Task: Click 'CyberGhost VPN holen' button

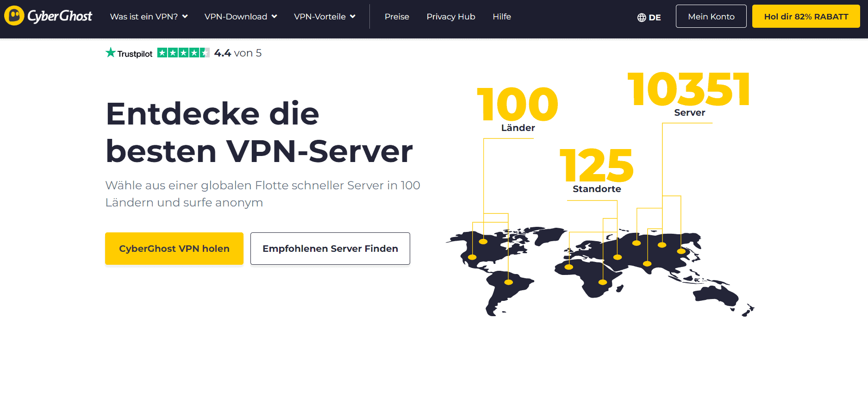Action: (x=174, y=249)
